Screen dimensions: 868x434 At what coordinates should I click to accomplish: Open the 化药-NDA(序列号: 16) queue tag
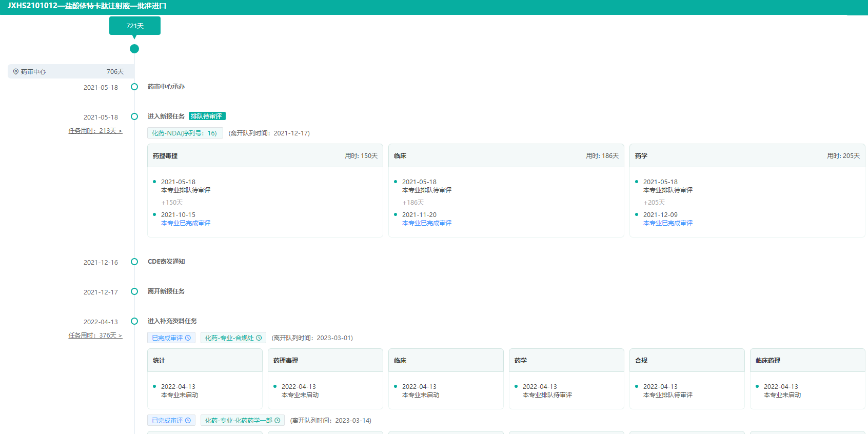(185, 133)
